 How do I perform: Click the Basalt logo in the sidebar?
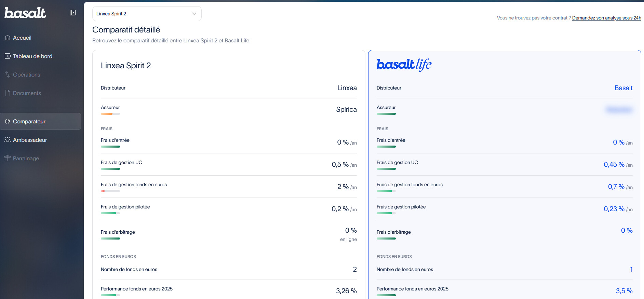(25, 13)
